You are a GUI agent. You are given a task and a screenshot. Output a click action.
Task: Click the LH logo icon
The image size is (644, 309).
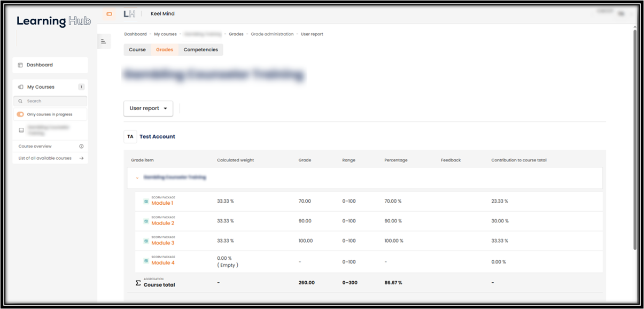coord(129,14)
